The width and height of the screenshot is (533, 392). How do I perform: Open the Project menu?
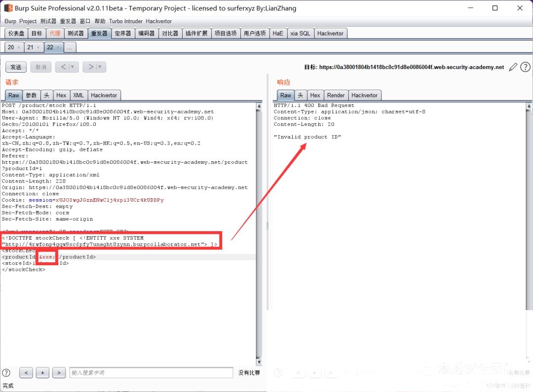pos(28,21)
